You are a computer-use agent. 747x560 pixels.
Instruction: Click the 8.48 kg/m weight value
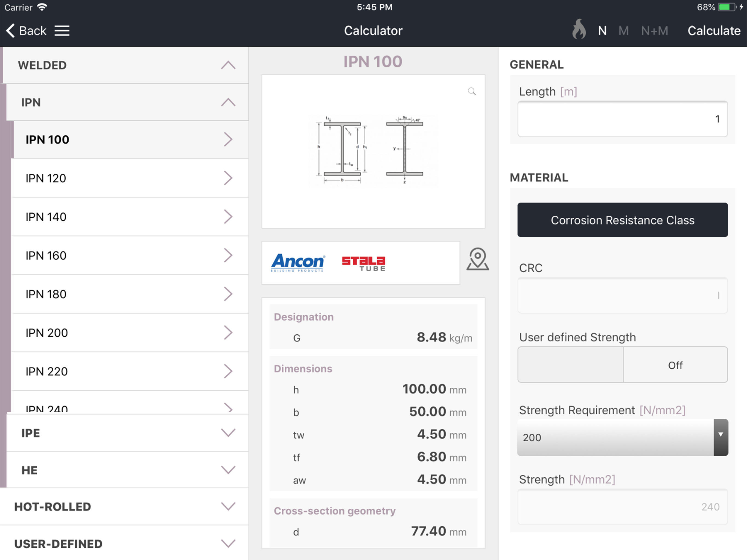[x=444, y=337]
